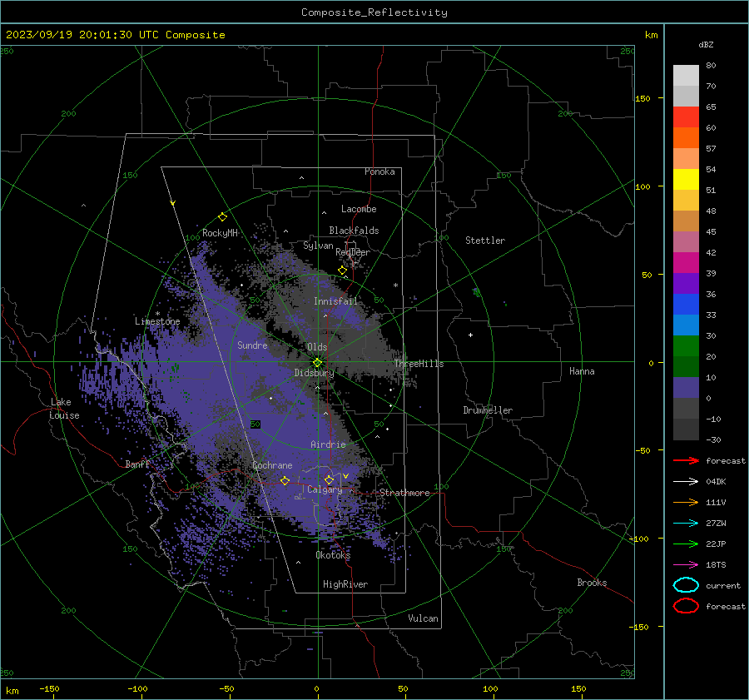
Task: Select the bright orange 57-60 dBZ swatch
Action: [686, 138]
